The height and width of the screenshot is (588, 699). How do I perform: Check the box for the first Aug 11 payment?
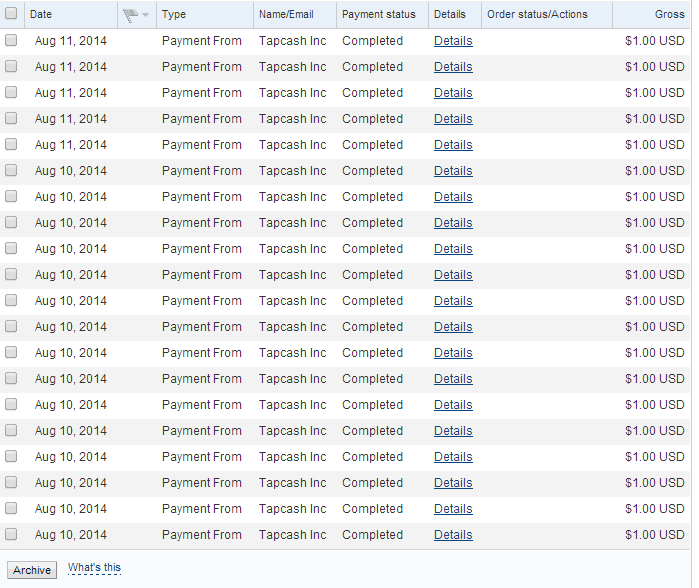coord(11,41)
